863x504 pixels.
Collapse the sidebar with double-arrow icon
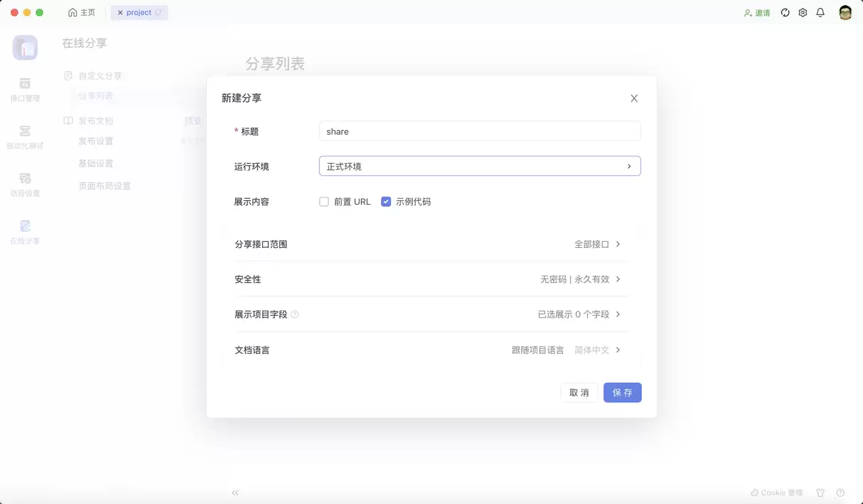click(235, 493)
